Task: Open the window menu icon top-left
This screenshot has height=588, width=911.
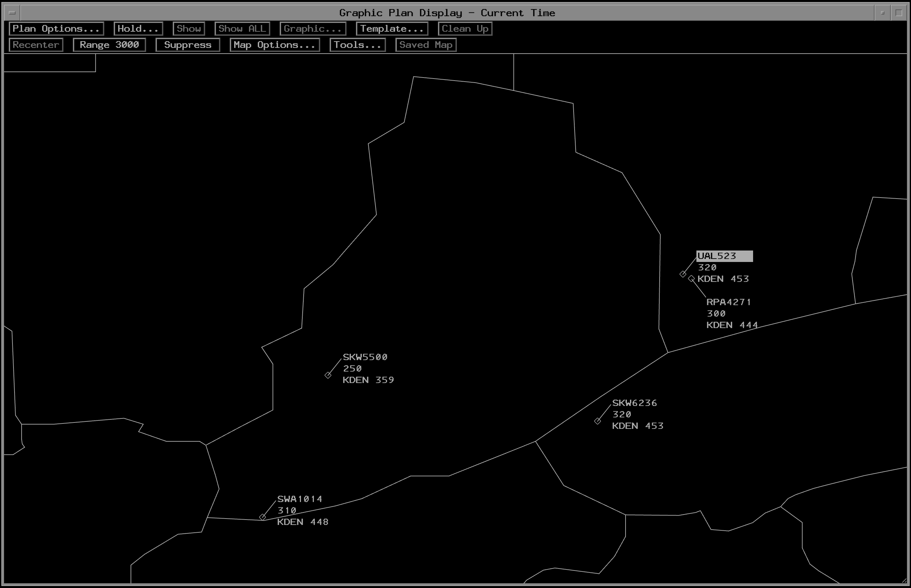Action: (x=12, y=12)
